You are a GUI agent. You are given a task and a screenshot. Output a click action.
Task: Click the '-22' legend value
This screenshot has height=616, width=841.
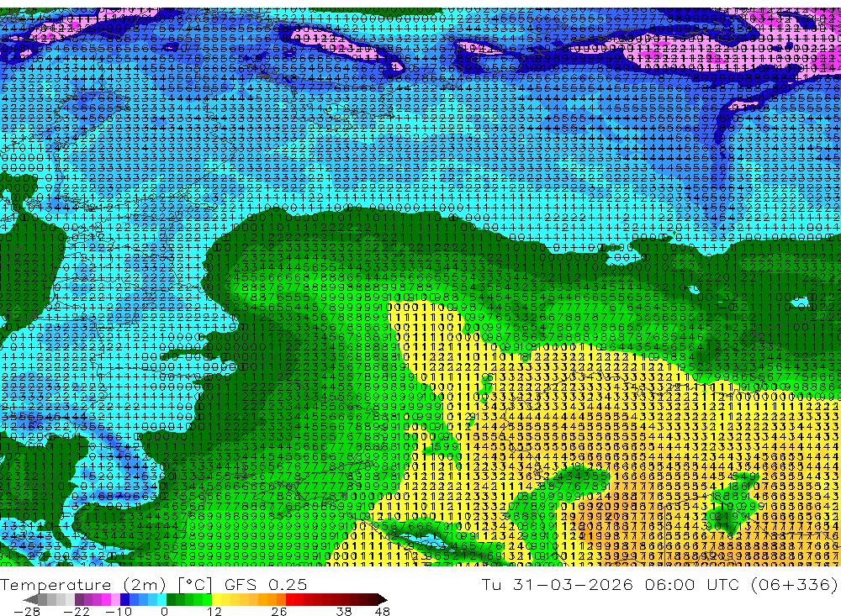tap(77, 611)
